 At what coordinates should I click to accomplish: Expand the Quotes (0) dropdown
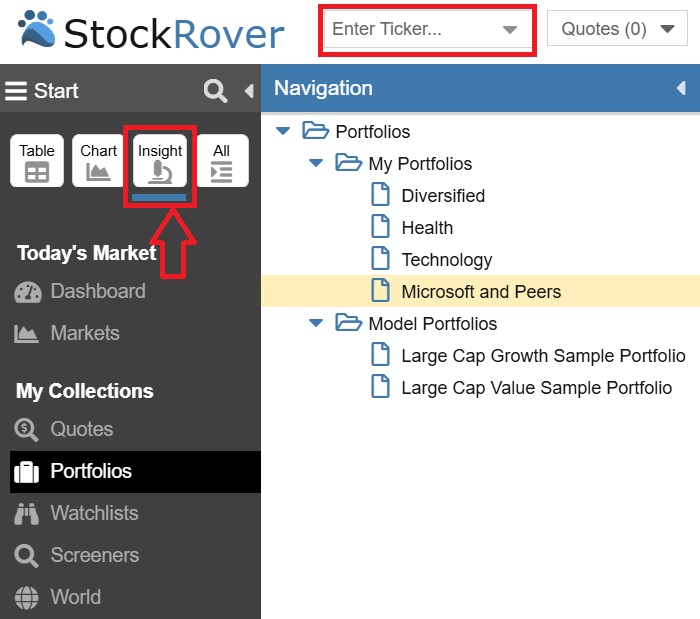pyautogui.click(x=667, y=29)
